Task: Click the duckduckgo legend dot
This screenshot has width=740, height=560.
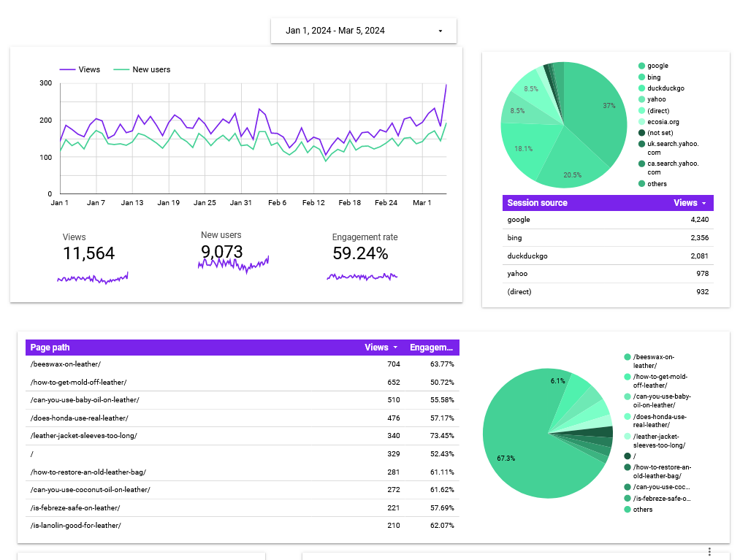Action: click(x=641, y=88)
